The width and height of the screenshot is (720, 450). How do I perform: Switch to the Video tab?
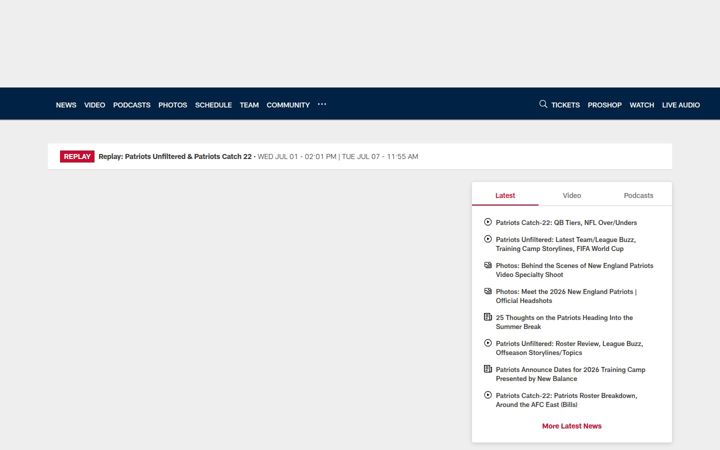click(572, 196)
